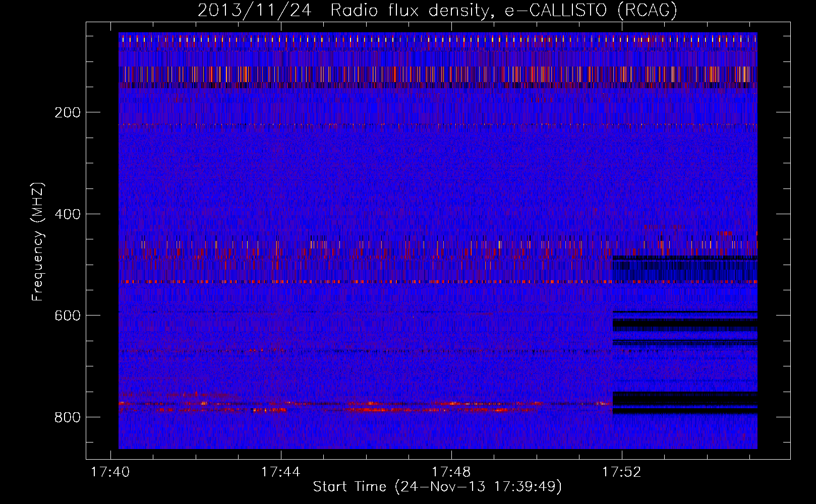This screenshot has width=816, height=504.
Task: Select the 'Frequency (MHZ)' axis label
Action: pos(38,242)
